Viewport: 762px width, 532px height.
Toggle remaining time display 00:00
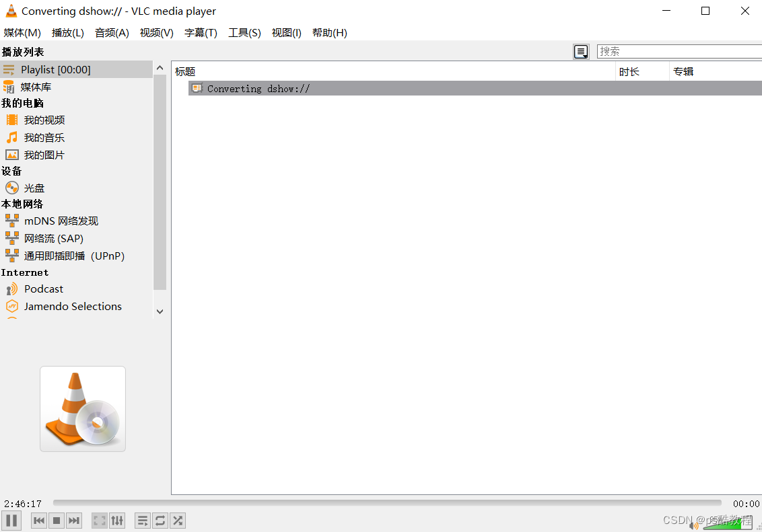pos(747,504)
